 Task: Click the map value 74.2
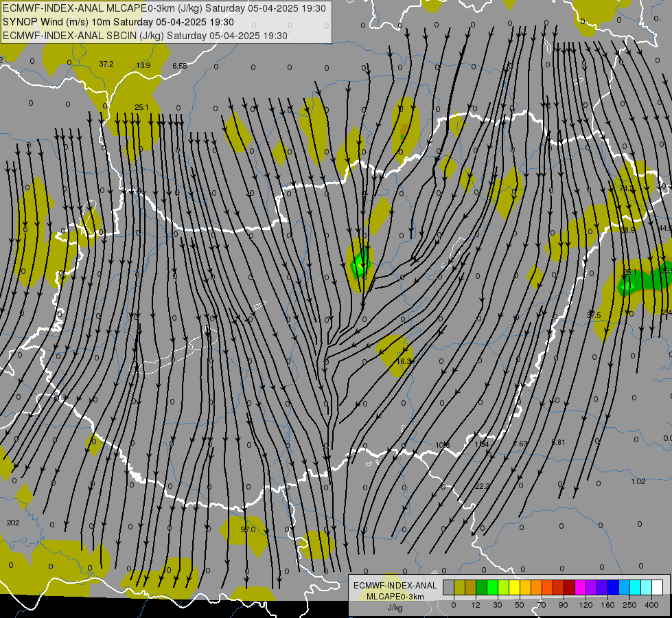[627, 188]
